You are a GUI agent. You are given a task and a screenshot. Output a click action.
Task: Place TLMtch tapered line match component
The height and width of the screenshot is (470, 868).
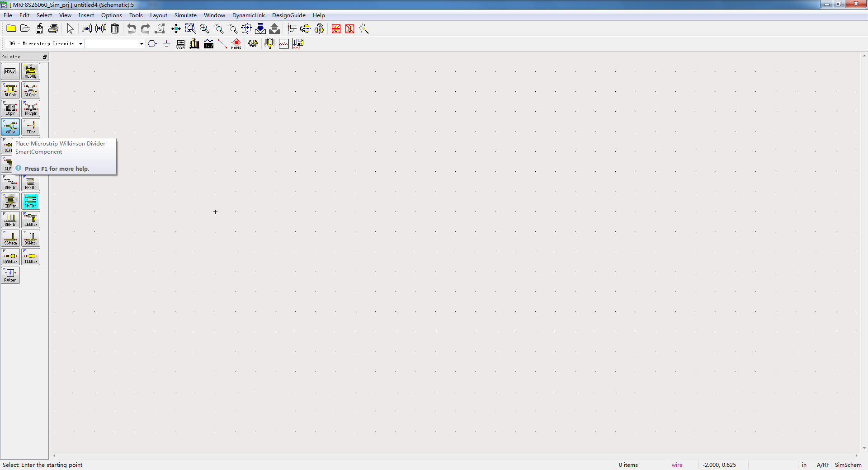pos(31,257)
